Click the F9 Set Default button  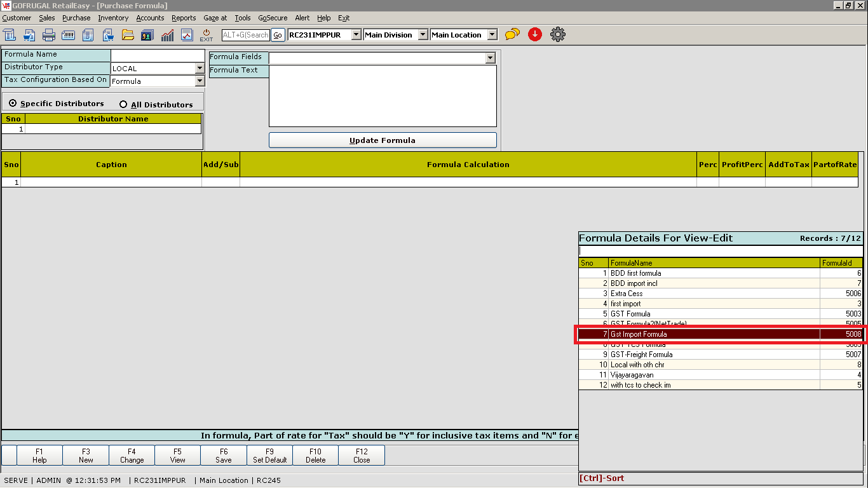(269, 456)
